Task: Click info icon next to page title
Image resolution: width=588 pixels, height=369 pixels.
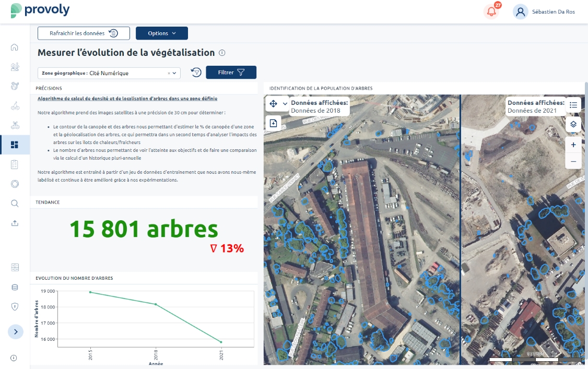Action: click(222, 53)
